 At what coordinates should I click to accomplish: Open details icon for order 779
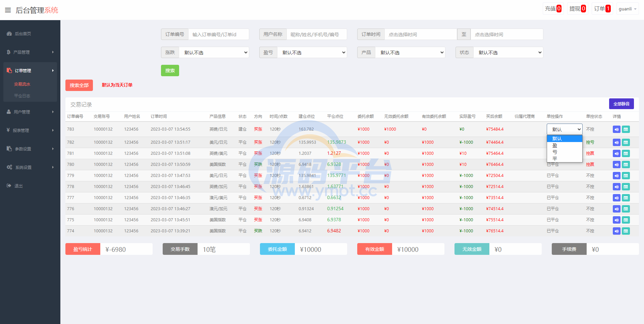pos(626,176)
